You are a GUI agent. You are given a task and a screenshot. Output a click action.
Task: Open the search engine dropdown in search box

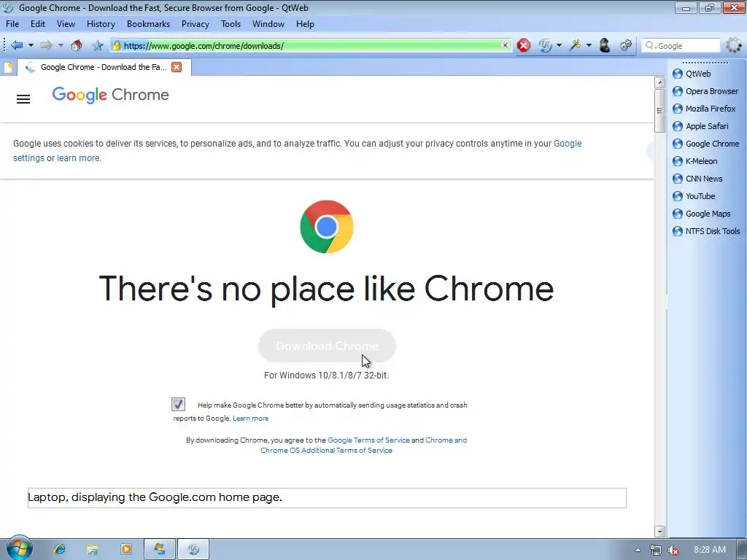(651, 46)
